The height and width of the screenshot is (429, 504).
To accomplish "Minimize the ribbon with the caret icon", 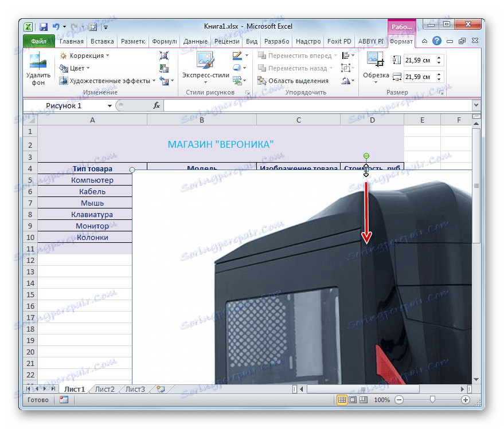I will coord(425,41).
